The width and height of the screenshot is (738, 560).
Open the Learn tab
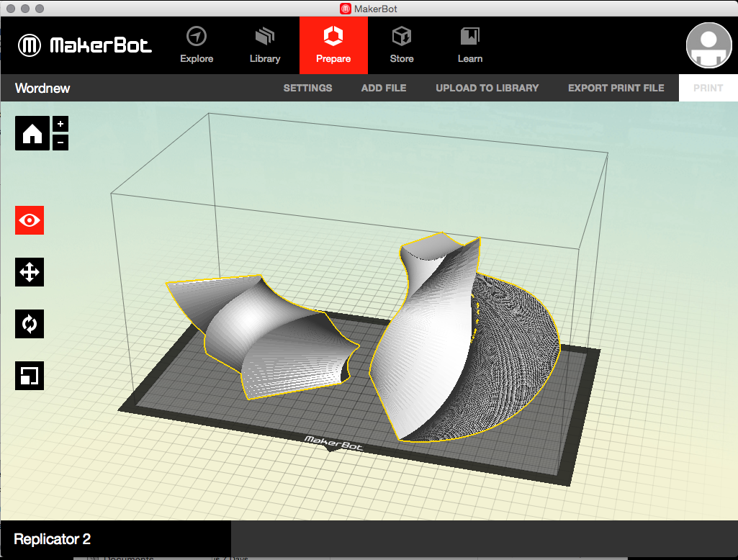point(470,45)
